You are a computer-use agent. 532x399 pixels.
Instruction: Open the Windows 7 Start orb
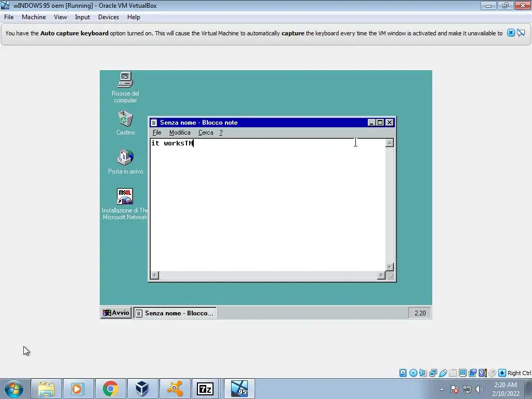[14, 389]
